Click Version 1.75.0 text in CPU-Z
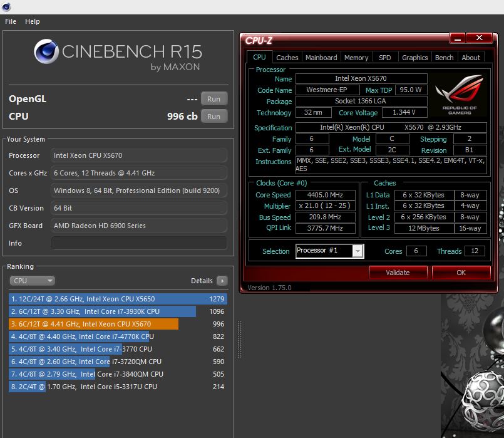 (x=269, y=288)
